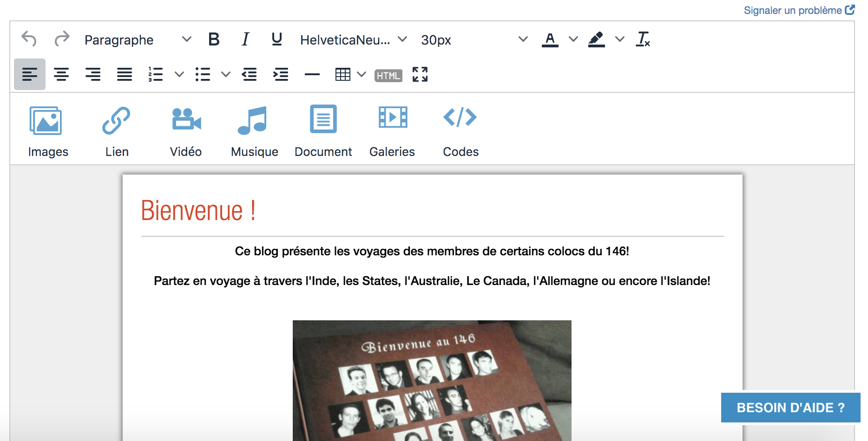Insert a bulleted list
Image resolution: width=868 pixels, height=441 pixels.
tap(203, 74)
